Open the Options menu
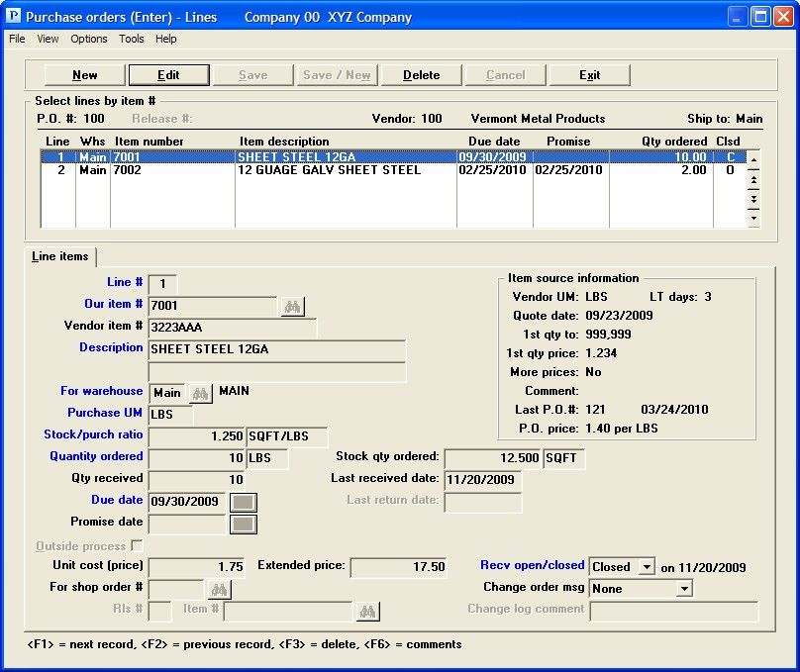 (89, 39)
